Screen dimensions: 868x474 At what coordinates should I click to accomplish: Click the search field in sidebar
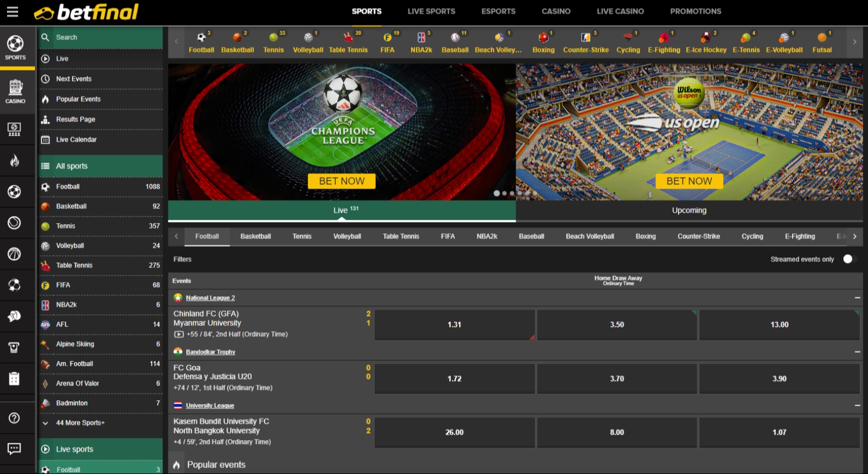[x=100, y=38]
